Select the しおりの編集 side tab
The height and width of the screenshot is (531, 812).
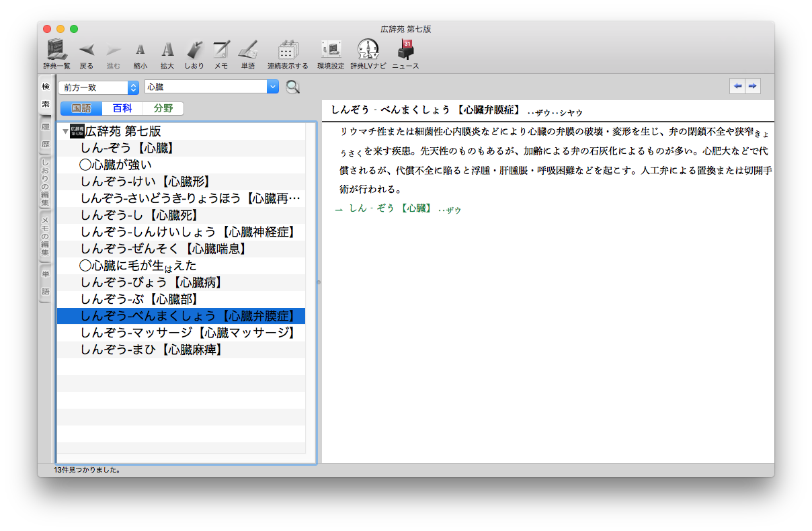click(x=46, y=182)
